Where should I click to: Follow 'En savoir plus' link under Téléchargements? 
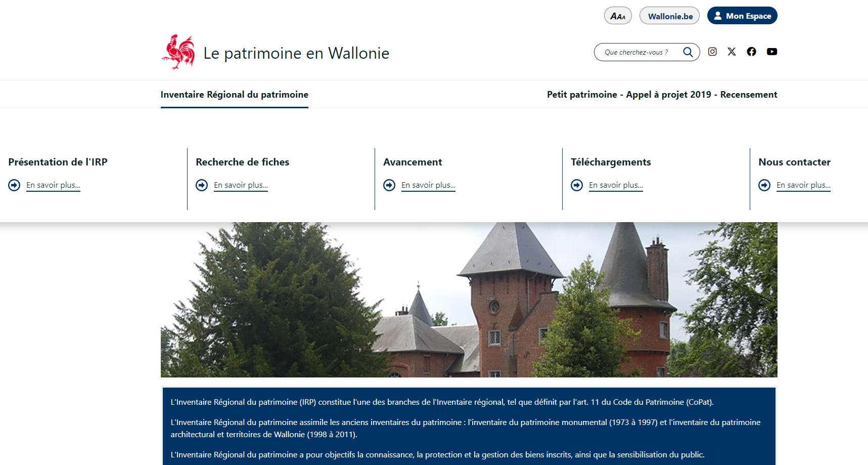point(616,185)
